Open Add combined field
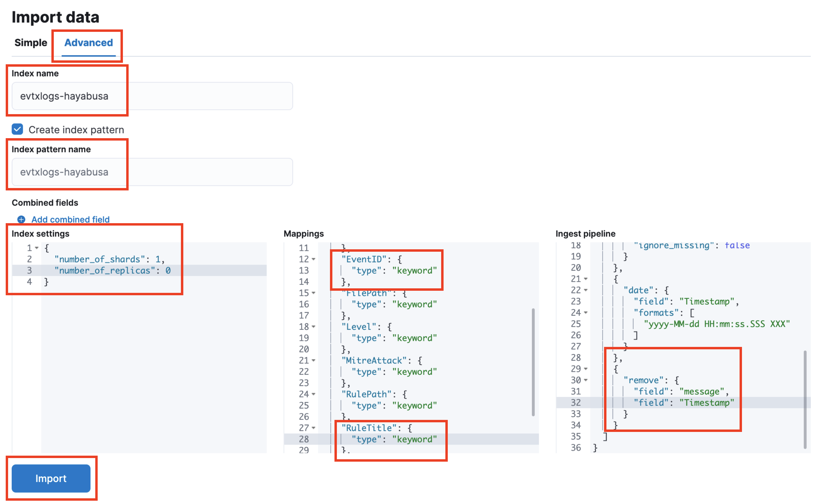Viewport: 815px width, 504px height. click(70, 219)
